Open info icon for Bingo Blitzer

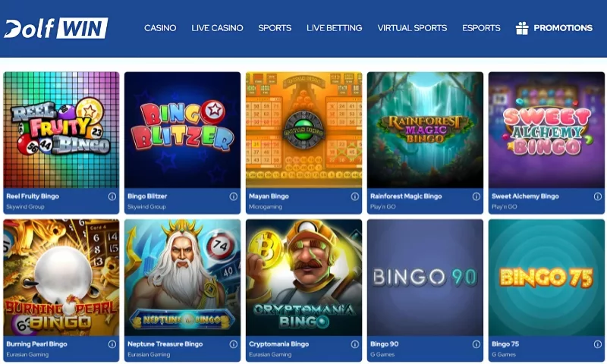pyautogui.click(x=234, y=196)
